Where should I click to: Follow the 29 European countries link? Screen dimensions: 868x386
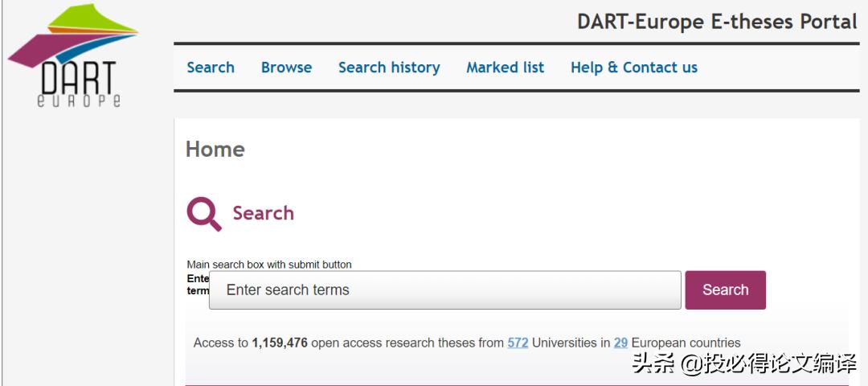(620, 343)
